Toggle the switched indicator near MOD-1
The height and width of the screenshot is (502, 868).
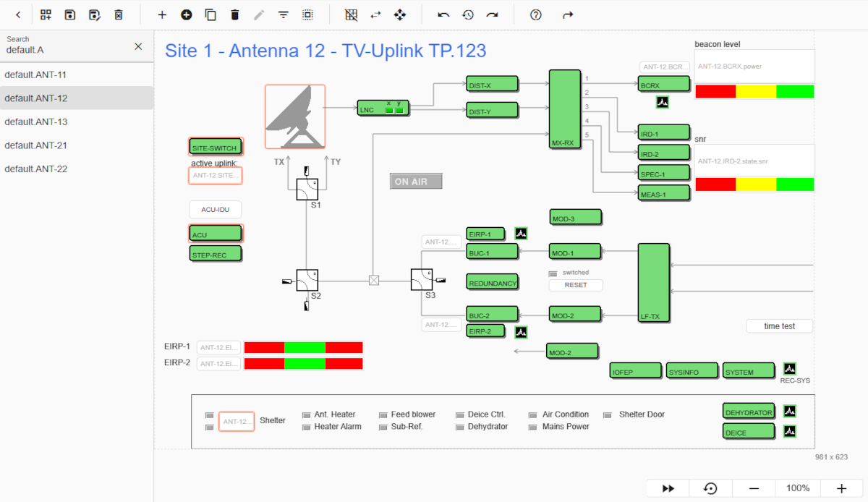(x=552, y=272)
